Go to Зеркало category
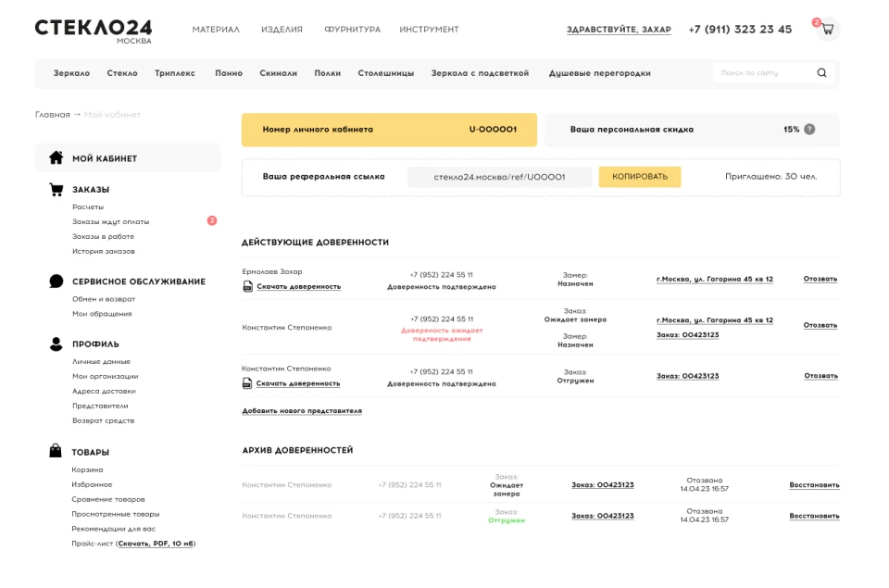 (71, 73)
